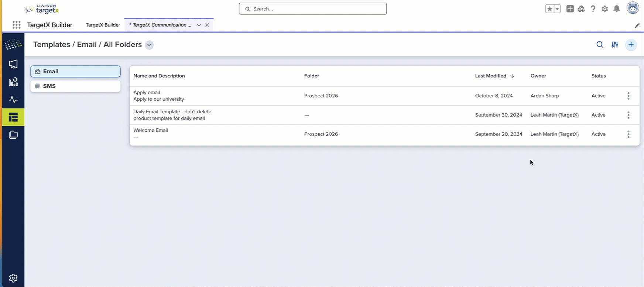Expand the Favorites list dropdown arrow
The height and width of the screenshot is (287, 644).
pyautogui.click(x=557, y=9)
